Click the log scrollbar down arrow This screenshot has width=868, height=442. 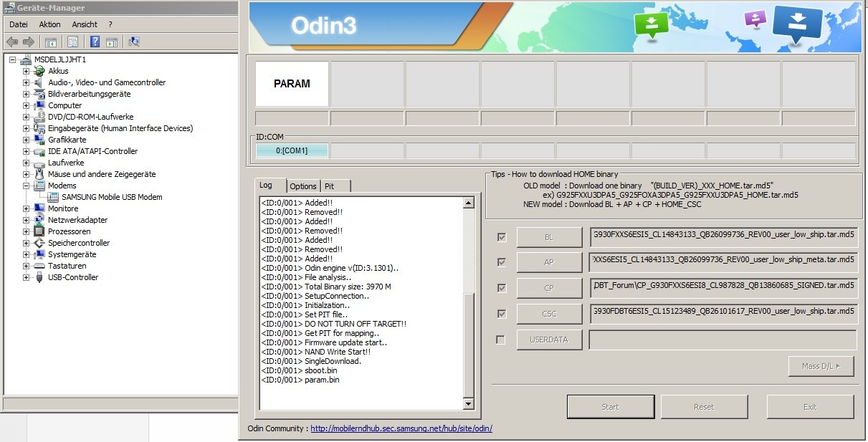pyautogui.click(x=469, y=405)
